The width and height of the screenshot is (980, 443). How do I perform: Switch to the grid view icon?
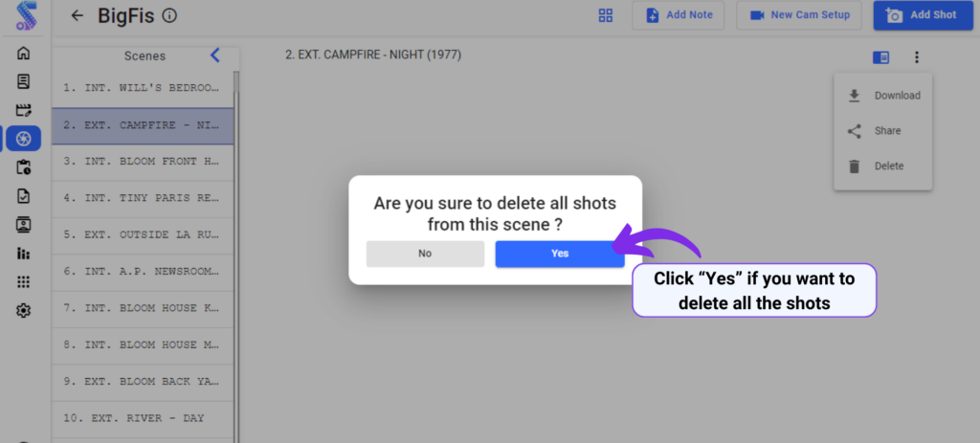(606, 15)
